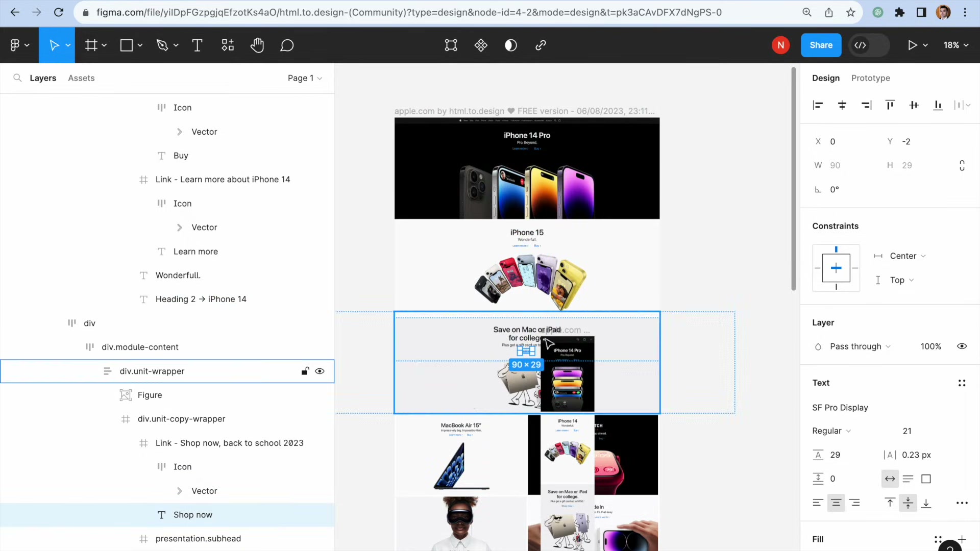
Task: Switch to the Prototype tab
Action: [x=870, y=78]
